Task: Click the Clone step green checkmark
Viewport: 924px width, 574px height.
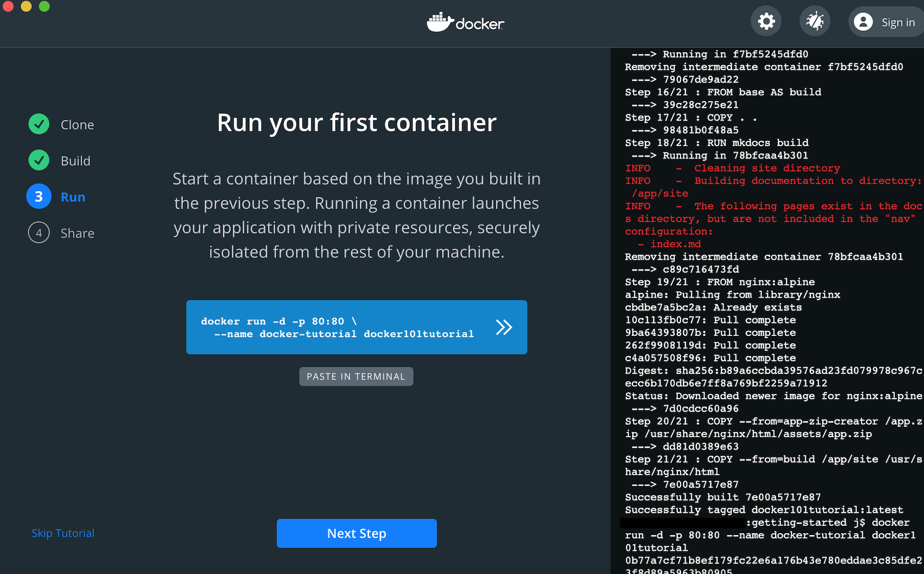Action: (x=39, y=124)
